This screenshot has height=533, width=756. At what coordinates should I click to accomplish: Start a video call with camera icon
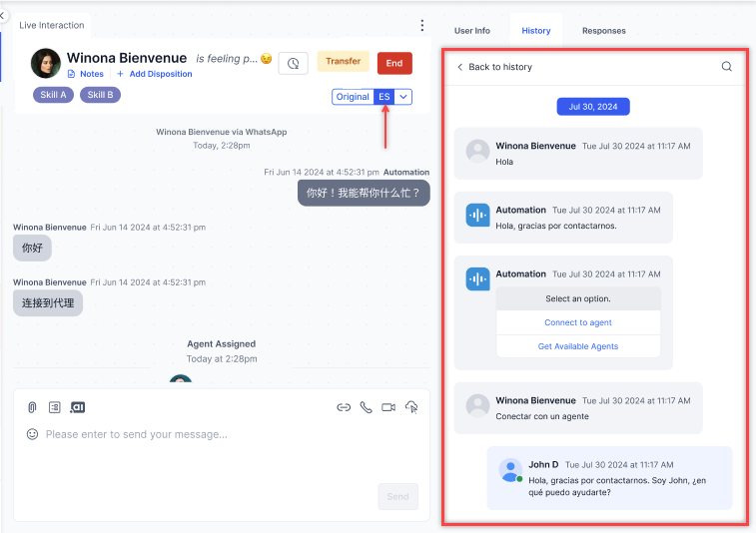coord(388,407)
